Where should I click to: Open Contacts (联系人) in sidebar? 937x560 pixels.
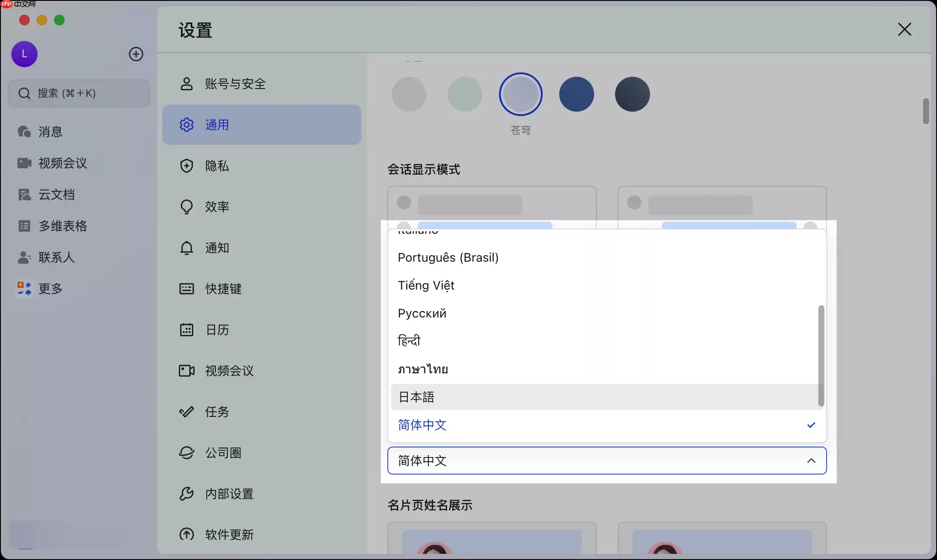(x=56, y=257)
